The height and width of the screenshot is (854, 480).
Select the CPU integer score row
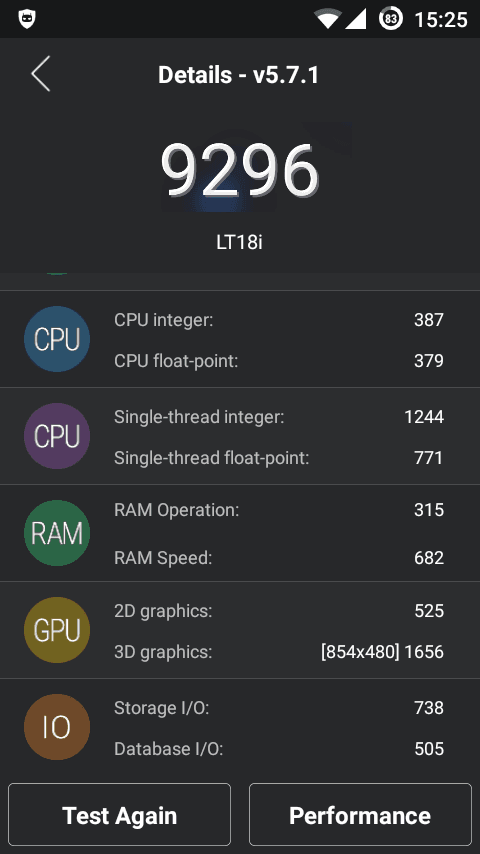point(279,320)
